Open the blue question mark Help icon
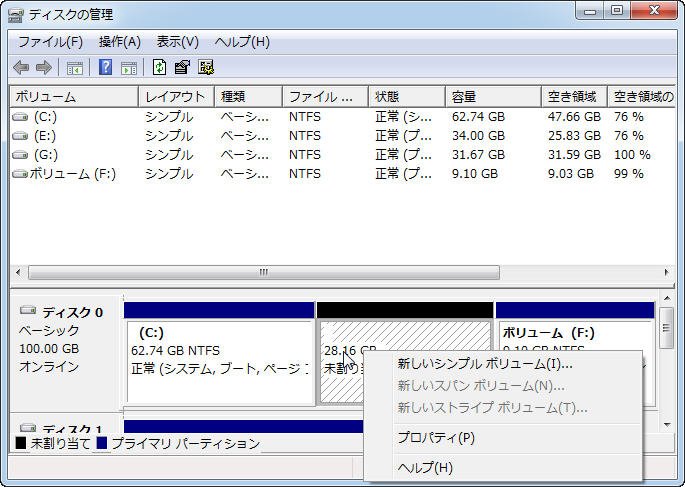Screen dimensions: 685x487 tap(105, 67)
